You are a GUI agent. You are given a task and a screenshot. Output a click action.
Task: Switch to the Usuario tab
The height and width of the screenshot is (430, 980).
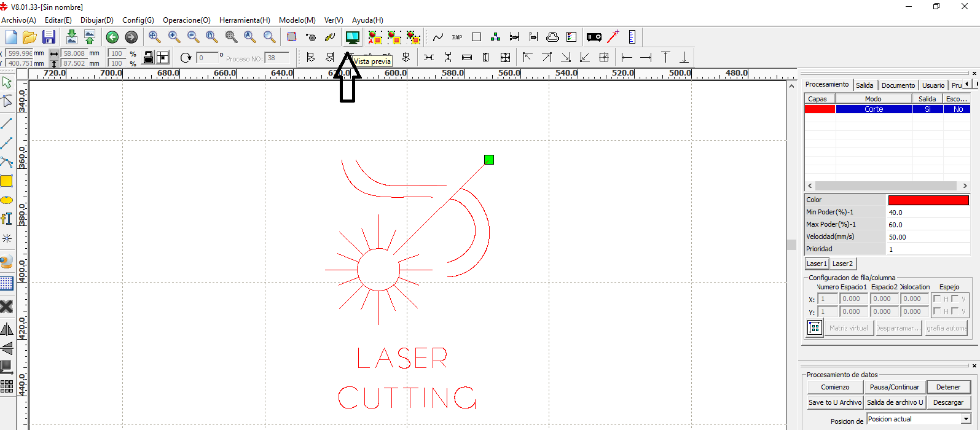point(933,85)
